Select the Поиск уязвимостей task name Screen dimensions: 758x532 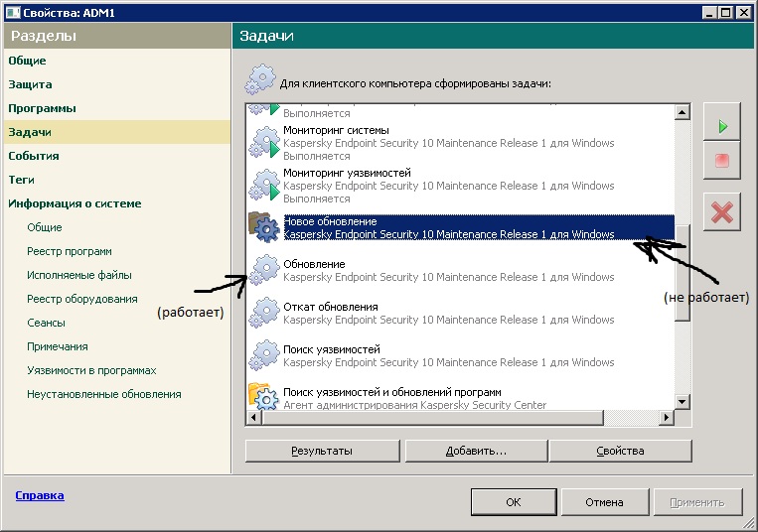[332, 349]
